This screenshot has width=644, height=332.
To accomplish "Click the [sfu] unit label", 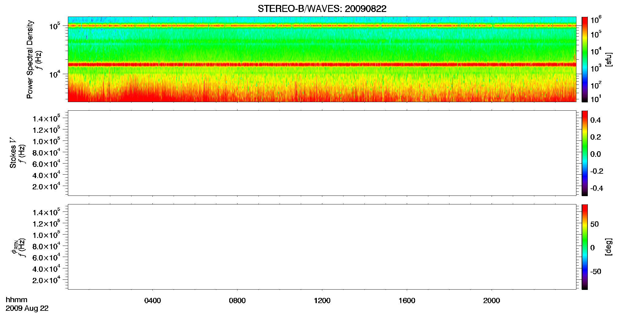I will [609, 59].
